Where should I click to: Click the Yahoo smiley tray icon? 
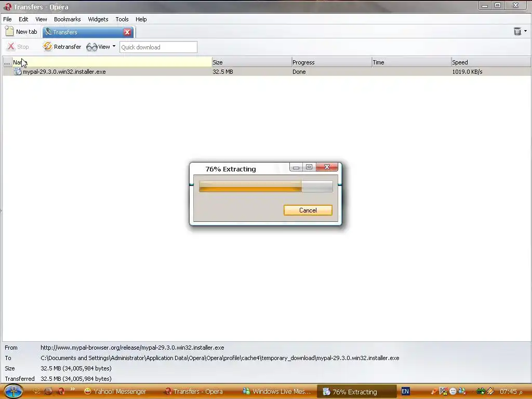click(x=453, y=391)
